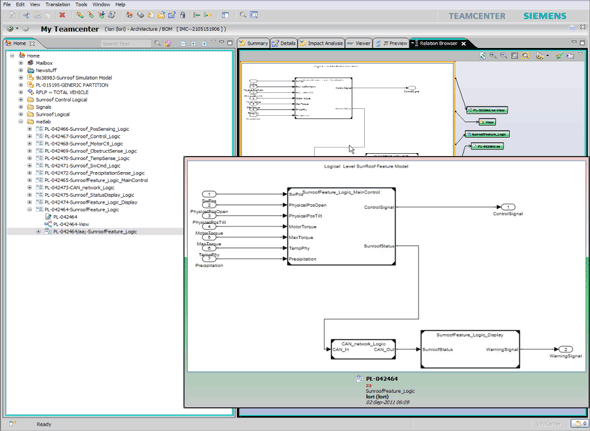This screenshot has height=431, width=590.
Task: Expand the Sunroof Control Logical folder
Action: click(21, 99)
